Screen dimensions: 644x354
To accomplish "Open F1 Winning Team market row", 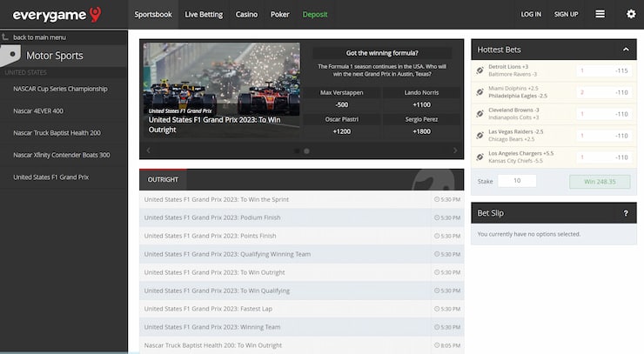I will [301, 327].
